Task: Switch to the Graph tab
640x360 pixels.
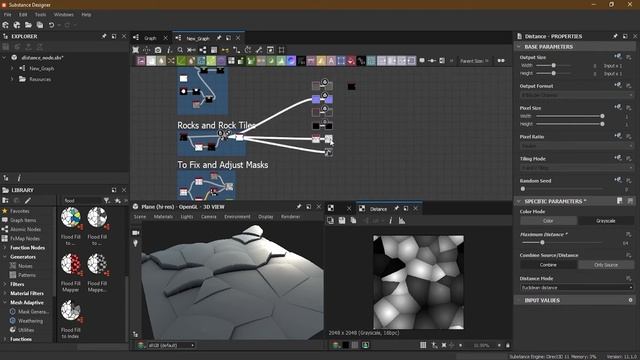Action: pyautogui.click(x=150, y=38)
